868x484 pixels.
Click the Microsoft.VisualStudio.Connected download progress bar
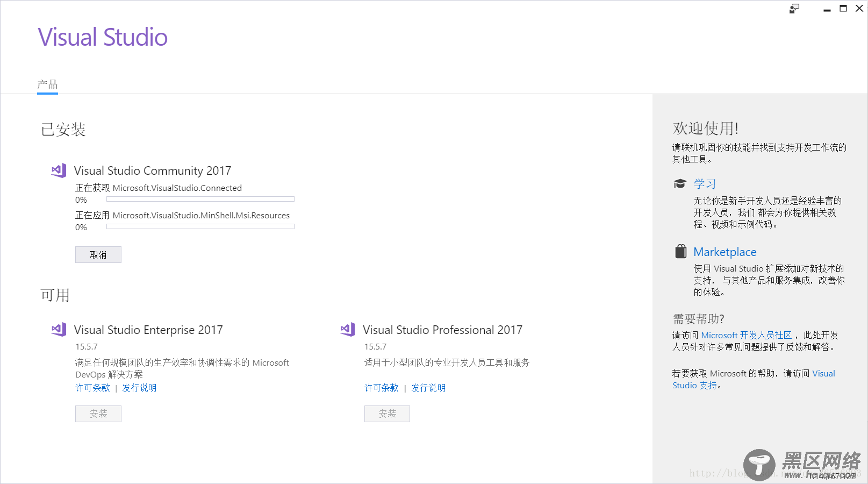[200, 199]
